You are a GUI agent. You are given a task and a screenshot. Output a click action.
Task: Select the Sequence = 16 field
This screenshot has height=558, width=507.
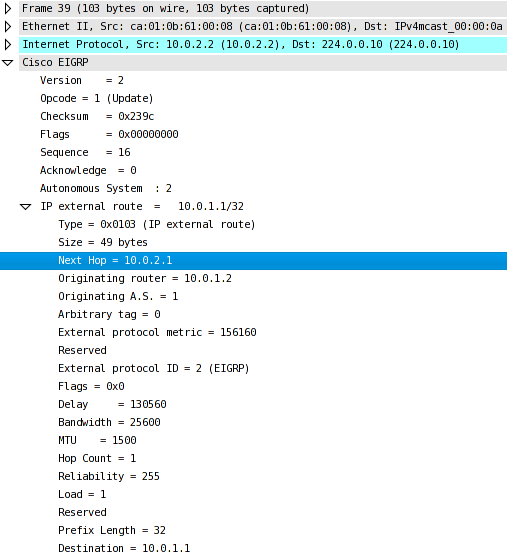coord(85,152)
